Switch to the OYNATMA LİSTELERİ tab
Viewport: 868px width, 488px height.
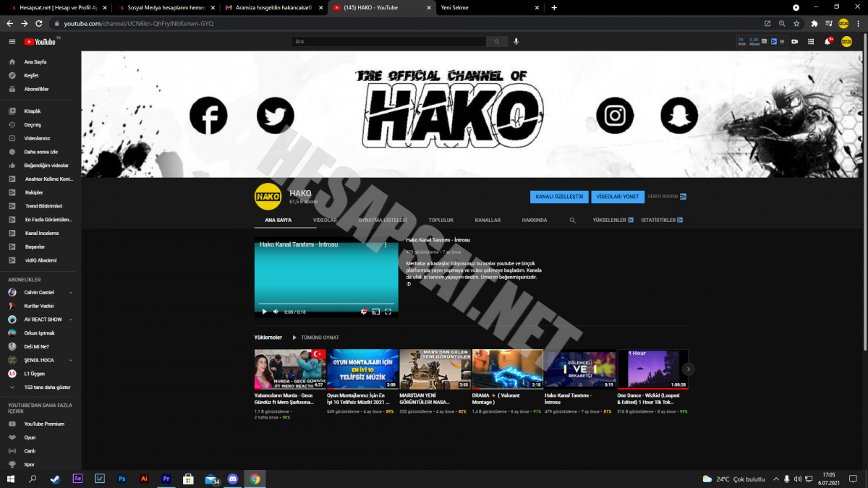[383, 220]
